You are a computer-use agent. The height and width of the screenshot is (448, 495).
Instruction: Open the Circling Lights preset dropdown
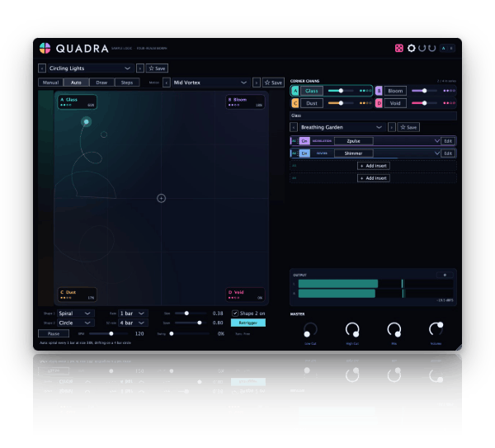90,68
